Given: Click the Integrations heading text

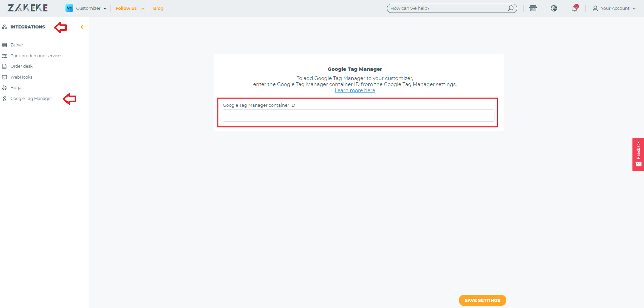Looking at the screenshot, I should (x=28, y=27).
